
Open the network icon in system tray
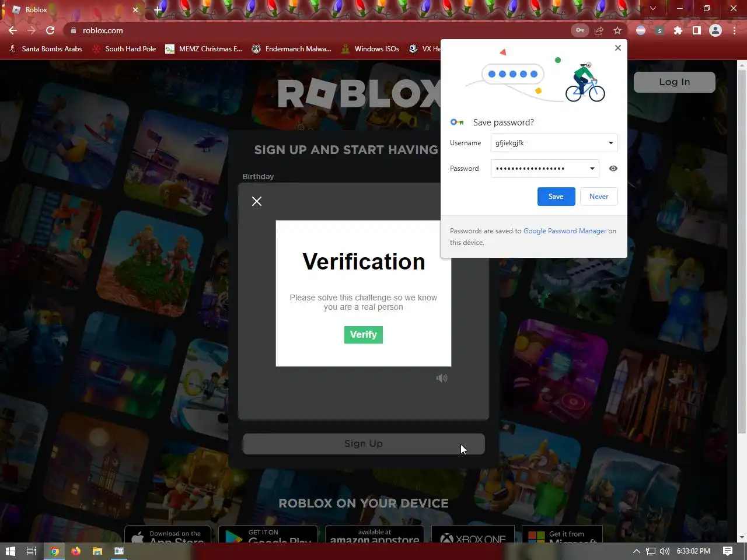(x=651, y=551)
